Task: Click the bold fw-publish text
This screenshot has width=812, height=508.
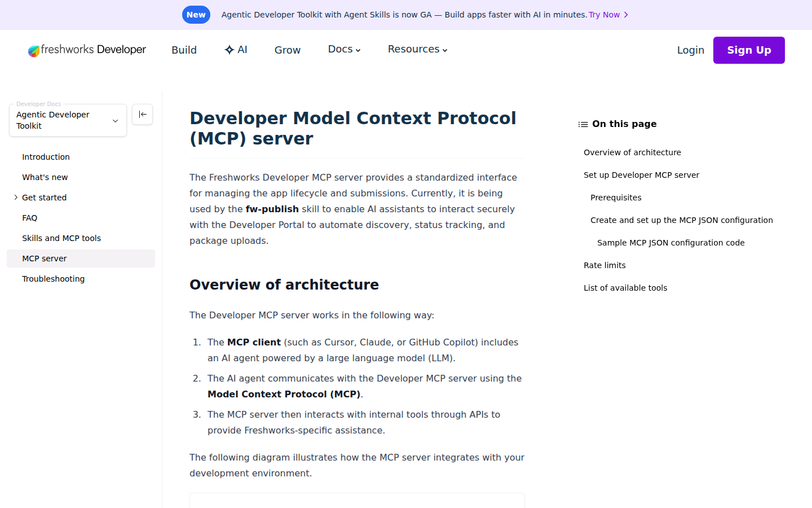Action: click(272, 209)
